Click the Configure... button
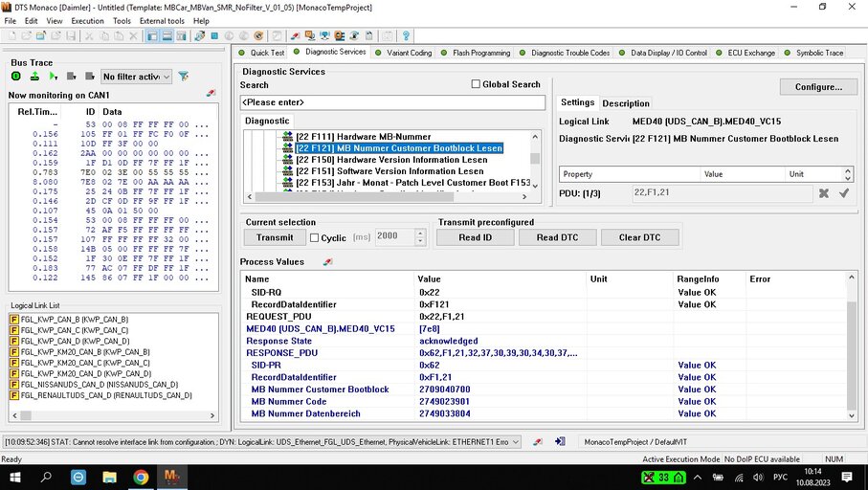Screen dimensions: 868x490 pyautogui.click(x=818, y=87)
